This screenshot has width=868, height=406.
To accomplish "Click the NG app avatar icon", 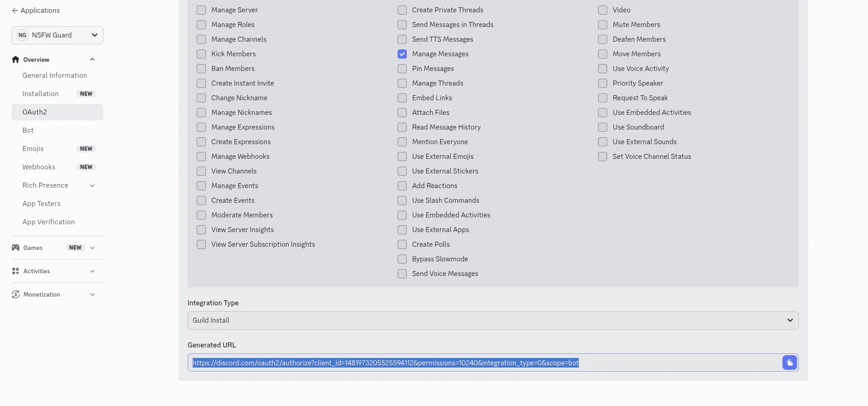I will point(22,35).
